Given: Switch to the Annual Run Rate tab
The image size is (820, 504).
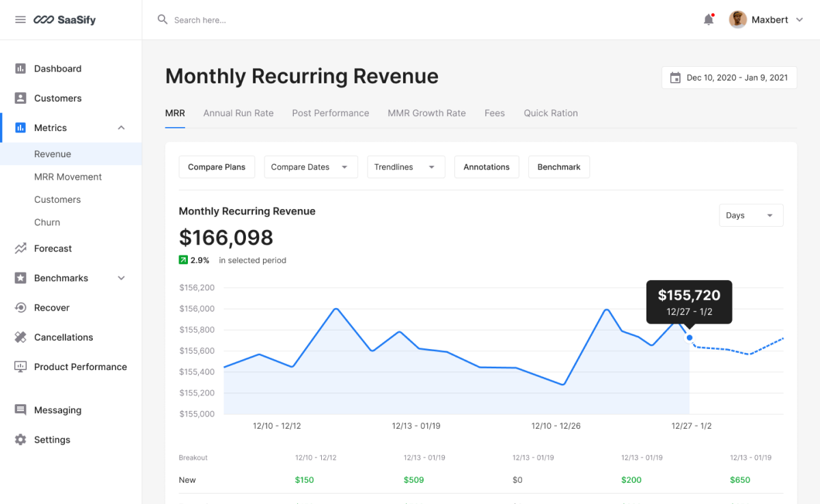Looking at the screenshot, I should tap(238, 113).
